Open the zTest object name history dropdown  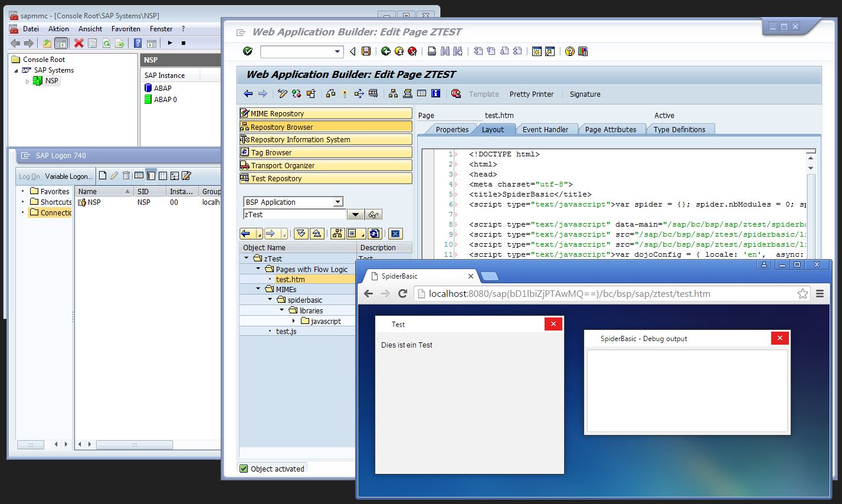(x=355, y=215)
